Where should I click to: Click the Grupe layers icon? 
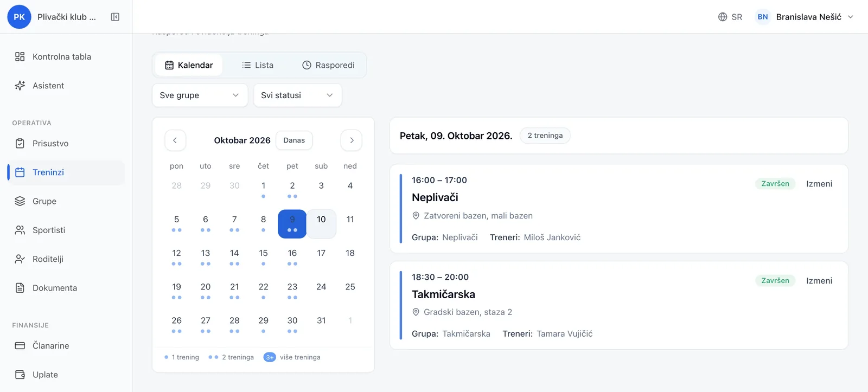click(x=20, y=201)
